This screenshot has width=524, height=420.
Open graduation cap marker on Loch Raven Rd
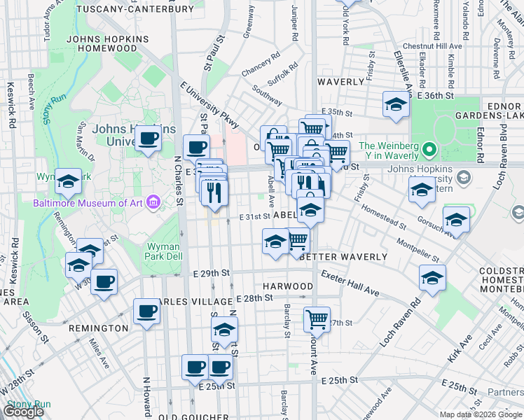click(432, 279)
